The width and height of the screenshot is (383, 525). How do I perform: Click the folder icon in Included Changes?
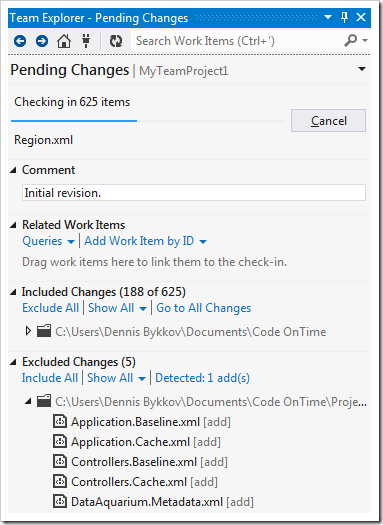click(44, 331)
